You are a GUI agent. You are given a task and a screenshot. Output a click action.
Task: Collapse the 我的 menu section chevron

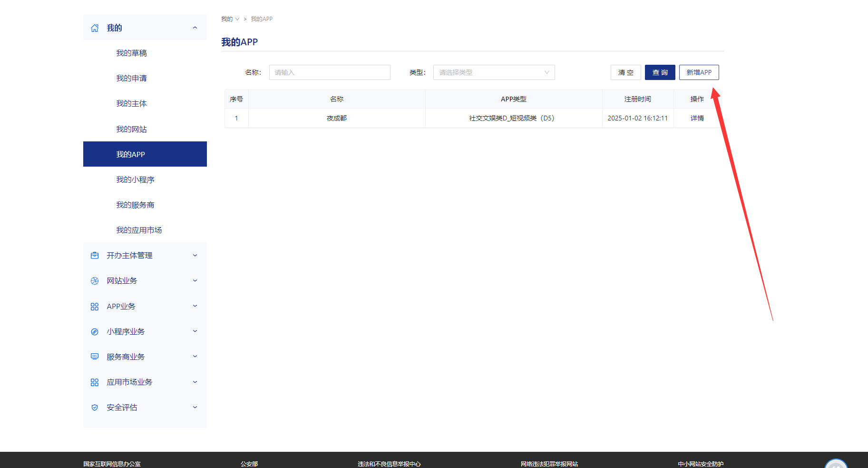point(195,28)
